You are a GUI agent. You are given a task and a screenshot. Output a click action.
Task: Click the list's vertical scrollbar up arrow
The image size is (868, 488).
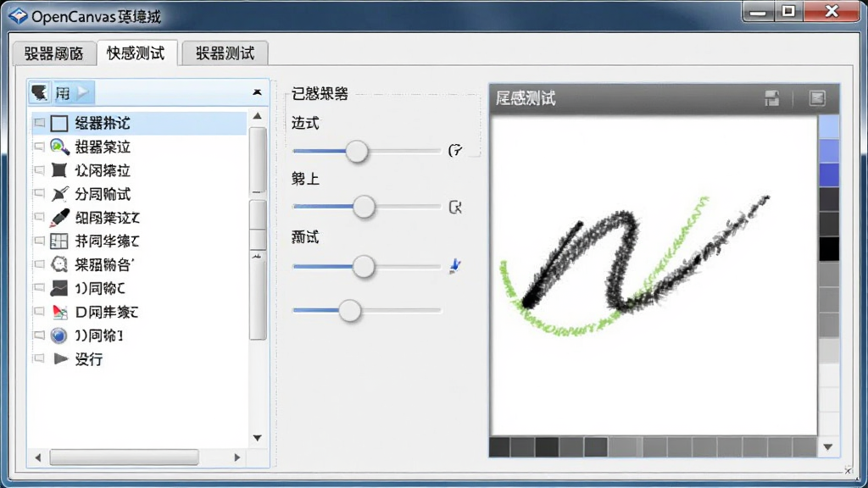[258, 116]
